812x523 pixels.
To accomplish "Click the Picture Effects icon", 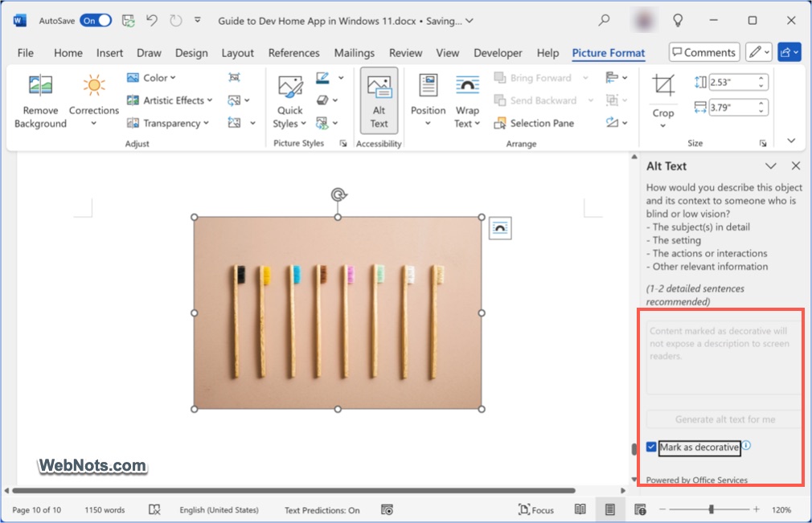I will [322, 100].
